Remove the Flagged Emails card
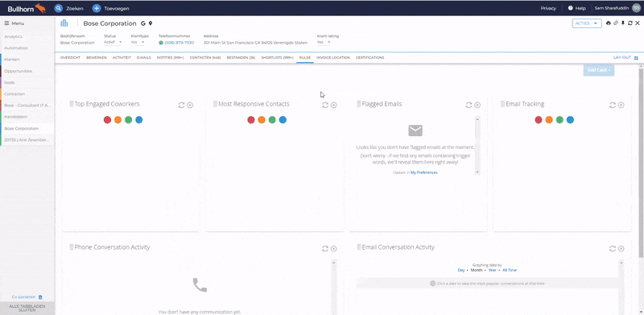The height and width of the screenshot is (315, 644). (x=477, y=106)
